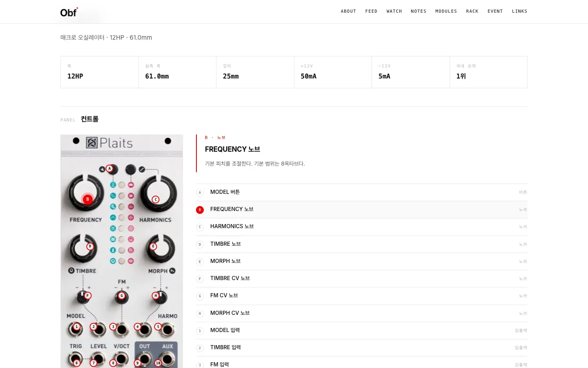
Task: Click jack hotspot 6 under TRIG
Action: [76, 363]
